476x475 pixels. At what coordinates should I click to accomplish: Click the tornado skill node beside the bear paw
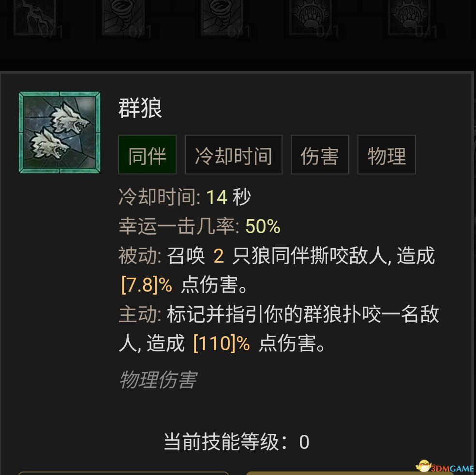[x=222, y=17]
